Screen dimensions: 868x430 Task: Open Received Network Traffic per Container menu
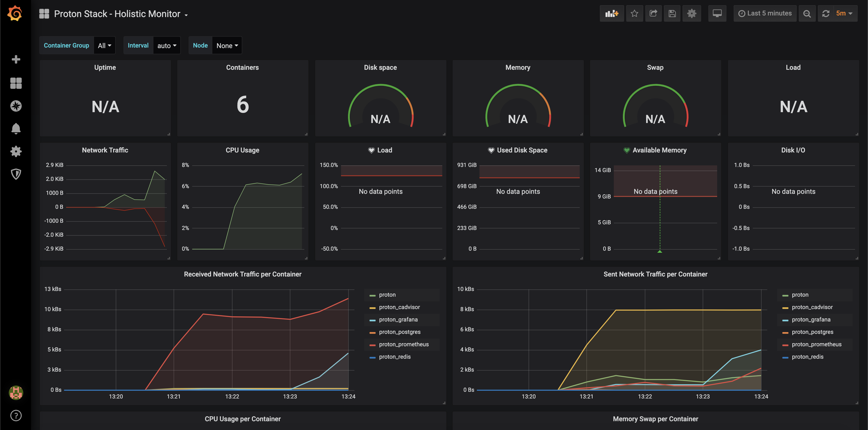coord(243,274)
